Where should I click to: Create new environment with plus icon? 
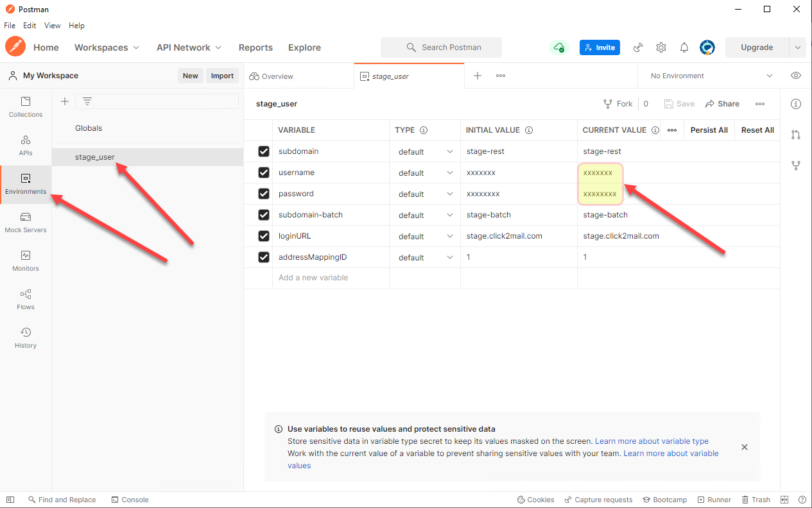[64, 101]
